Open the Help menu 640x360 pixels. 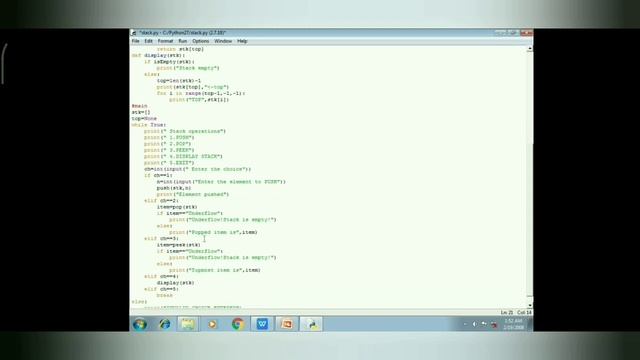tap(242, 41)
